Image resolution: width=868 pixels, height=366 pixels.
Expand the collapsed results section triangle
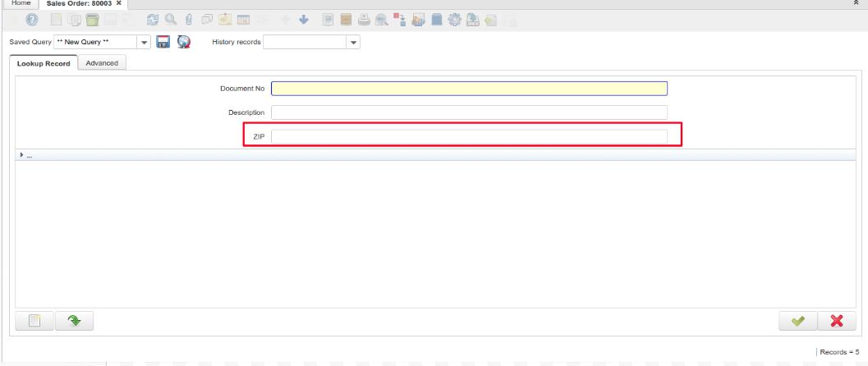pos(21,155)
